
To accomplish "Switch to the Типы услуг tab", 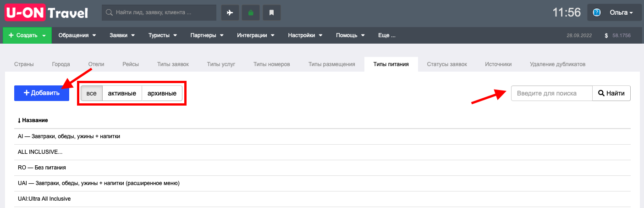I will (x=221, y=64).
